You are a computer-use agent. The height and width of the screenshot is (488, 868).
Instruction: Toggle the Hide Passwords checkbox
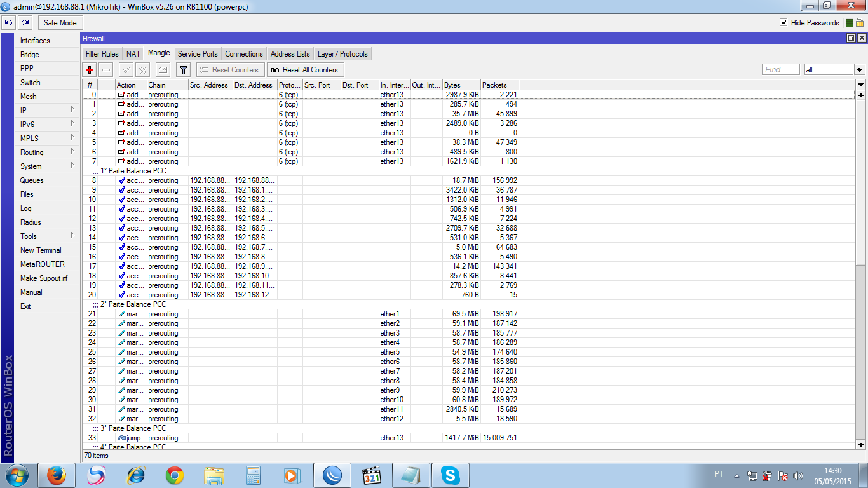click(783, 23)
